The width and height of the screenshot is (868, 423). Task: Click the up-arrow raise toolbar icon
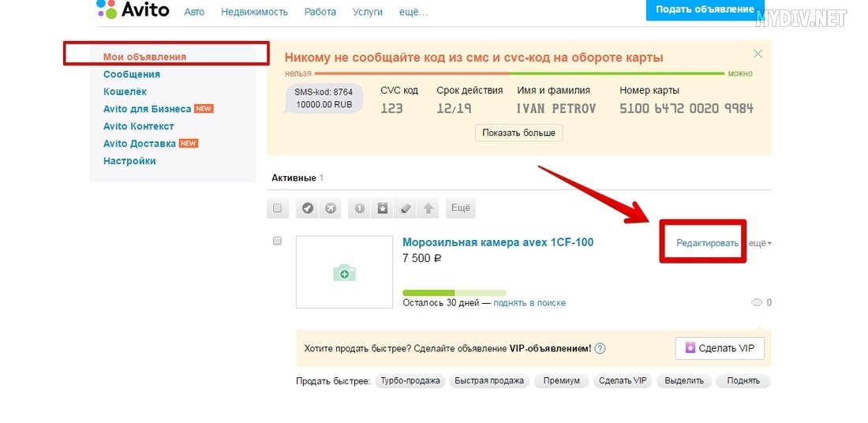(428, 208)
